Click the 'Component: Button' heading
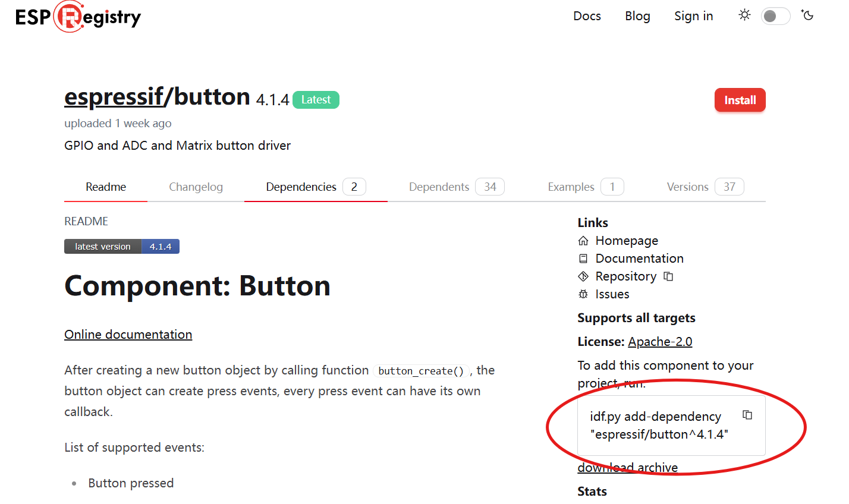This screenshot has height=504, width=849. (197, 286)
